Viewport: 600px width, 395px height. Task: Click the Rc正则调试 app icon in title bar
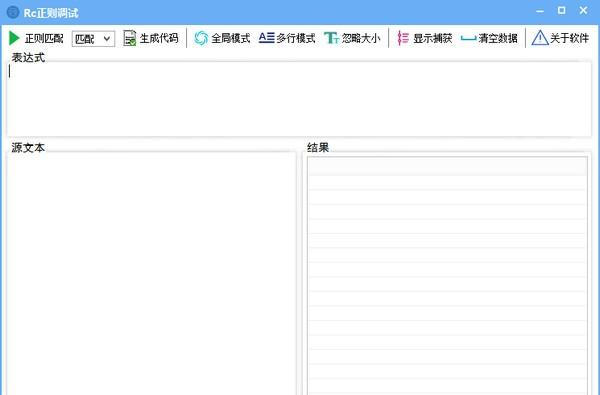click(x=13, y=12)
